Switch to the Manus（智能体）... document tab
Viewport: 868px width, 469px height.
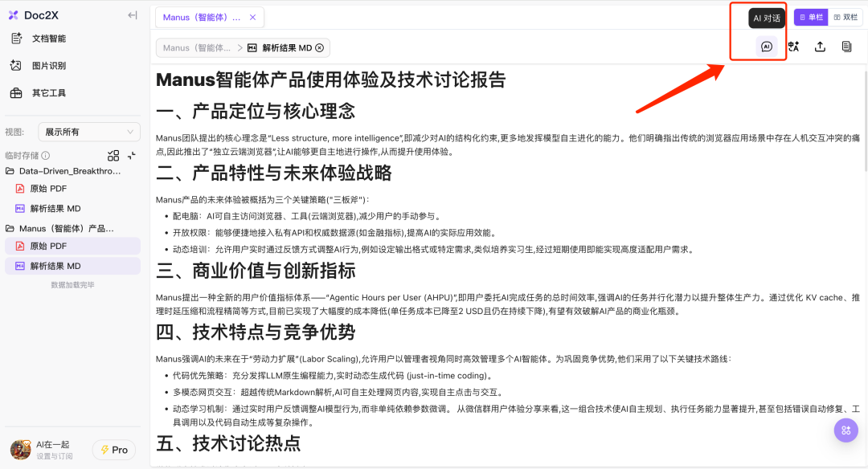pyautogui.click(x=202, y=17)
